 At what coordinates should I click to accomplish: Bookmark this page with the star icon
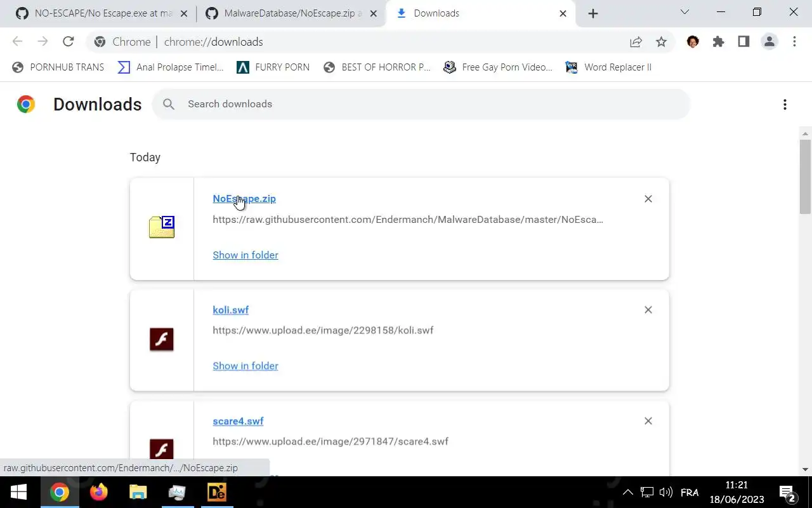(x=661, y=42)
